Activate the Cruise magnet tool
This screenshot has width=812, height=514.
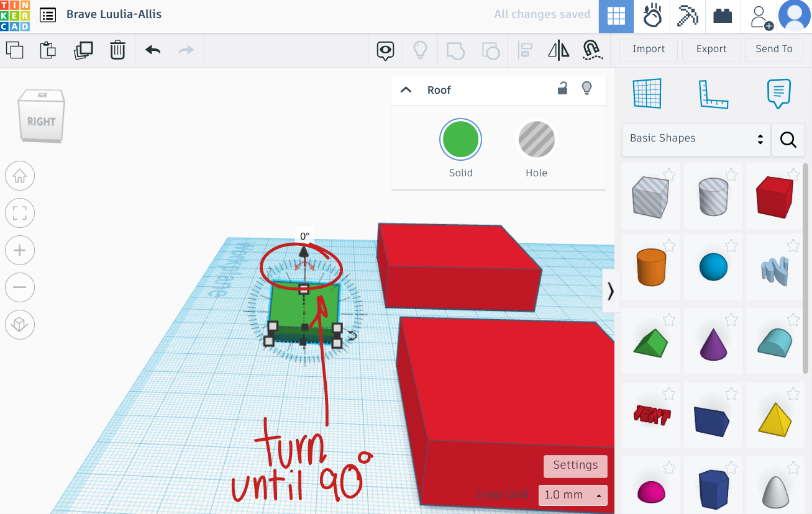tap(593, 50)
